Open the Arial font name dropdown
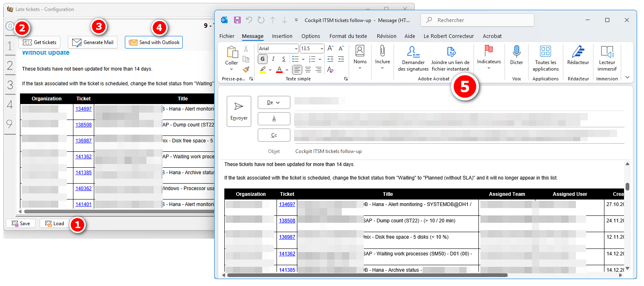The width and height of the screenshot is (644, 286). (296, 49)
